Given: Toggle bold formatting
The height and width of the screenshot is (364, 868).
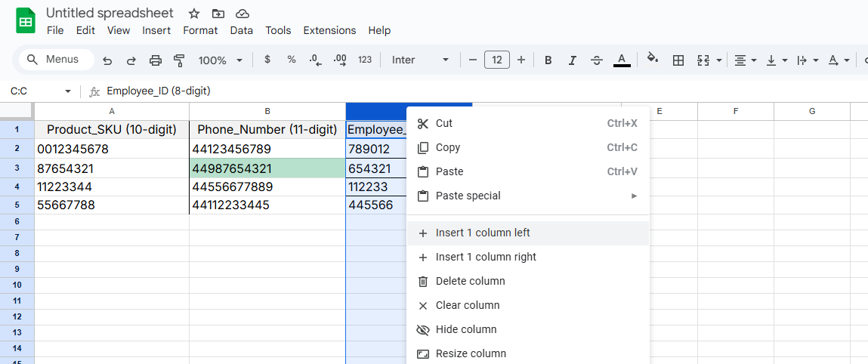Looking at the screenshot, I should click(x=548, y=60).
